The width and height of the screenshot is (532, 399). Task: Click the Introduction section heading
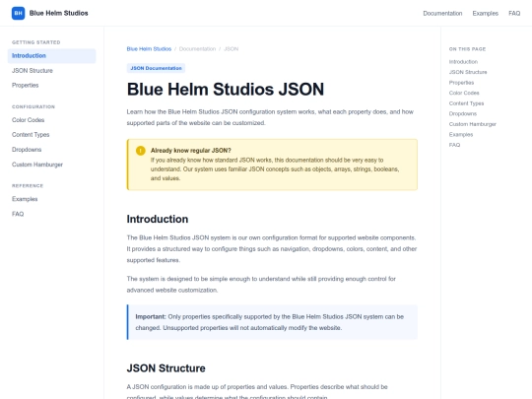coord(158,219)
